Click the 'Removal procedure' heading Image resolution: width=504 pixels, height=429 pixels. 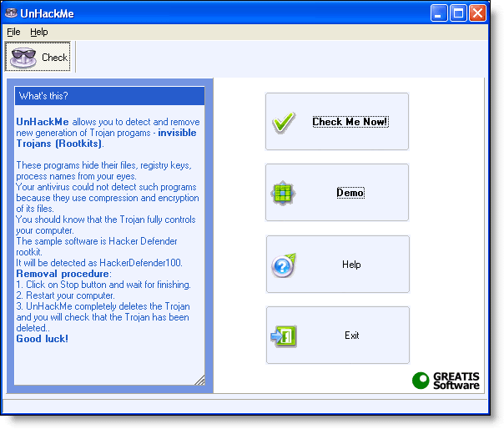pyautogui.click(x=63, y=274)
